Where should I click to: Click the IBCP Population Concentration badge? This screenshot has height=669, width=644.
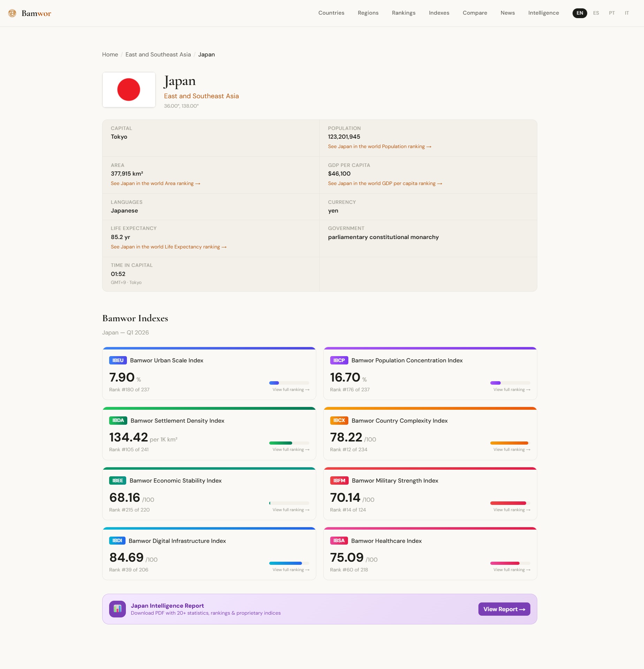[x=339, y=360]
